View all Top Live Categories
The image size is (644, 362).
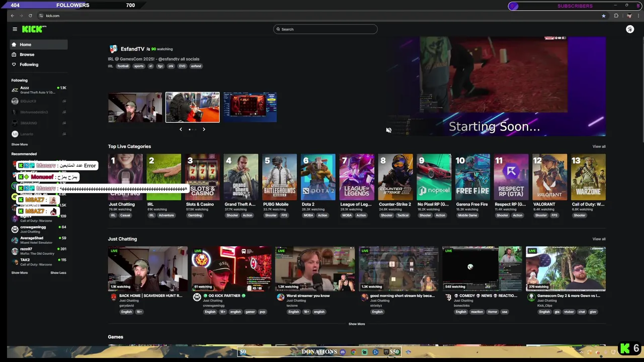(x=599, y=146)
